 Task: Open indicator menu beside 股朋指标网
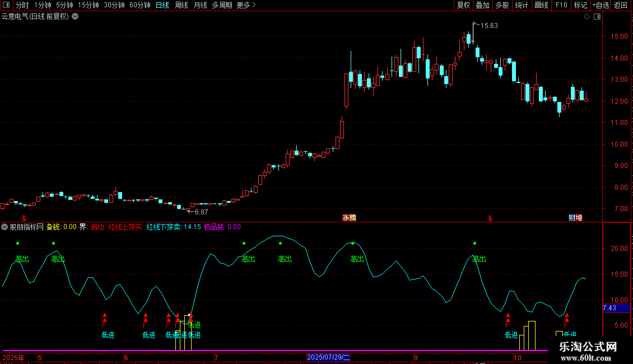[4, 227]
